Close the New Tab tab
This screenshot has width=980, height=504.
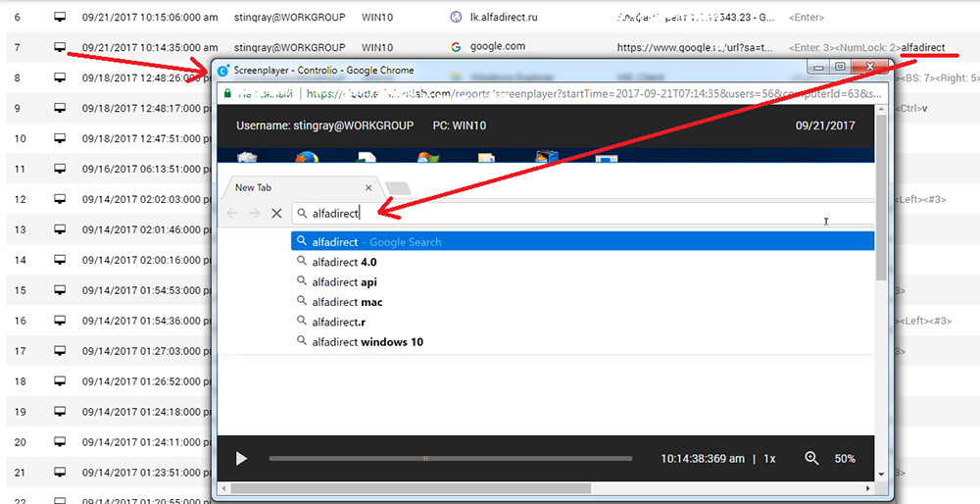(x=368, y=187)
